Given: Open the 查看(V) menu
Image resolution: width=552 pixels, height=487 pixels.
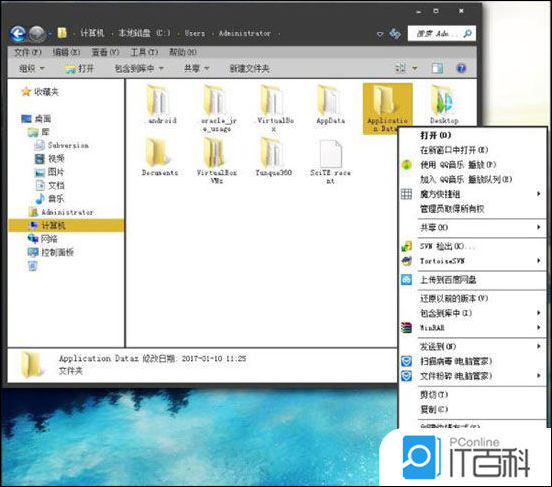Looking at the screenshot, I should [105, 52].
